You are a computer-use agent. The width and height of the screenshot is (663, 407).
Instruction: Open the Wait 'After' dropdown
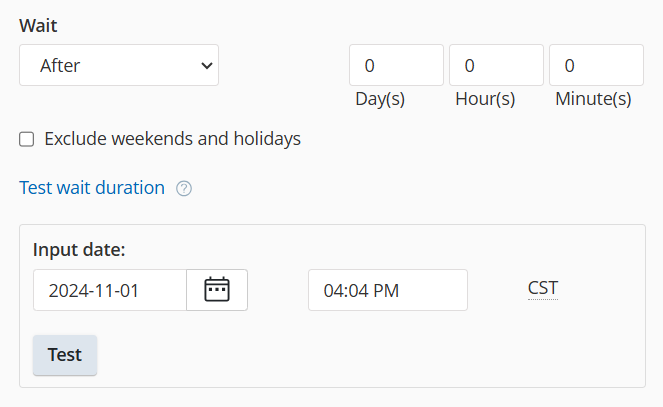coord(118,66)
